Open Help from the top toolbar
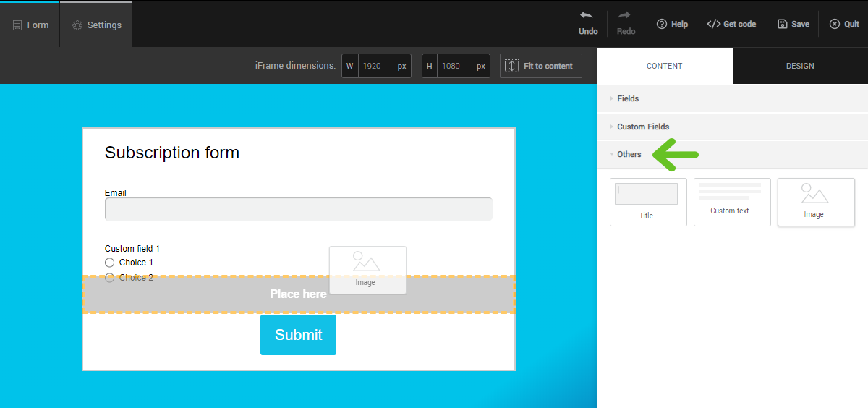Image resolution: width=868 pixels, height=408 pixels. click(672, 24)
